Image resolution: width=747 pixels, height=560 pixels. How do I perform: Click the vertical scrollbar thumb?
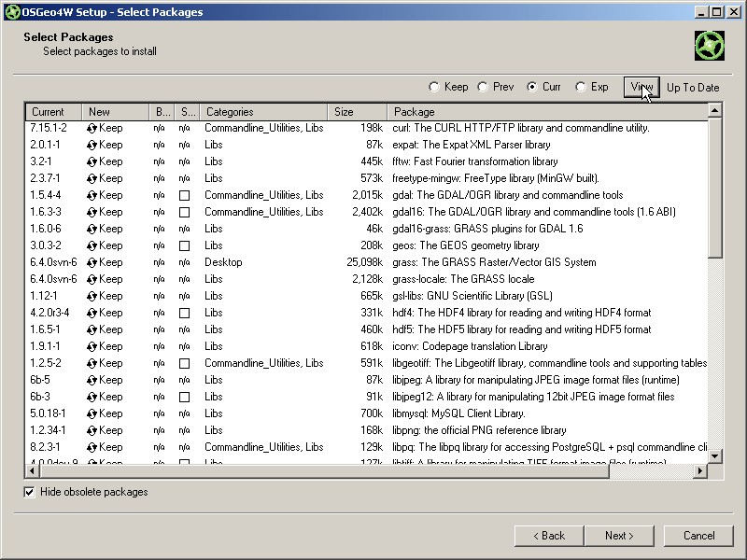point(714,188)
